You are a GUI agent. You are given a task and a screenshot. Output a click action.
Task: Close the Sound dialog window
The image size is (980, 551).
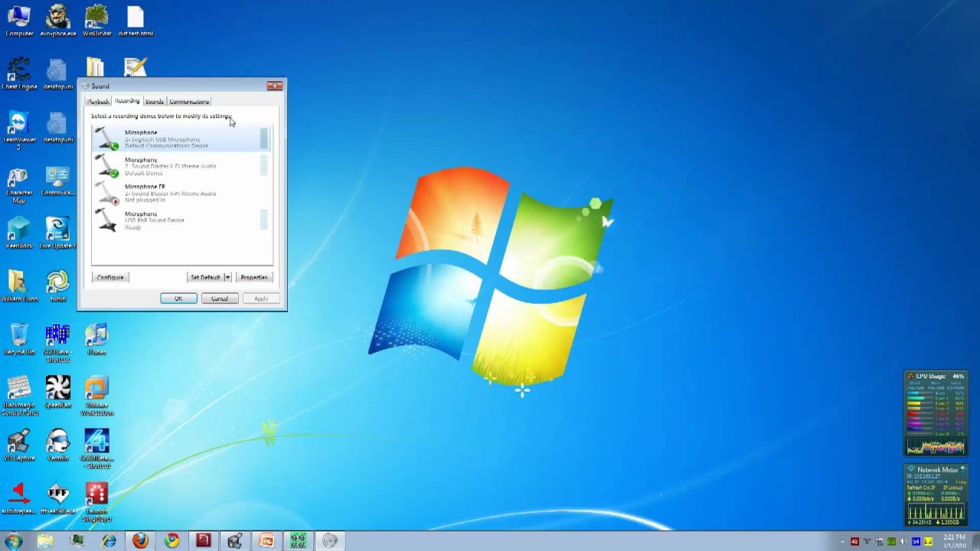[x=274, y=86]
